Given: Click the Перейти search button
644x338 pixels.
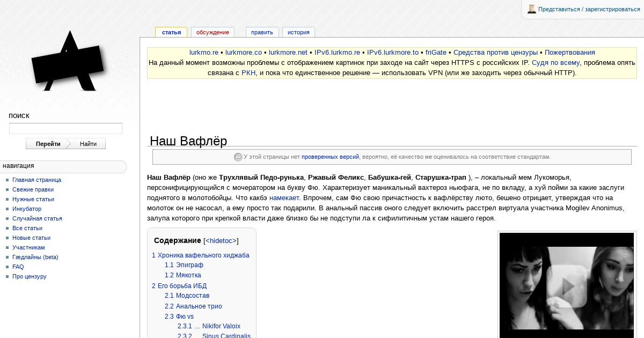Looking at the screenshot, I should tap(48, 144).
